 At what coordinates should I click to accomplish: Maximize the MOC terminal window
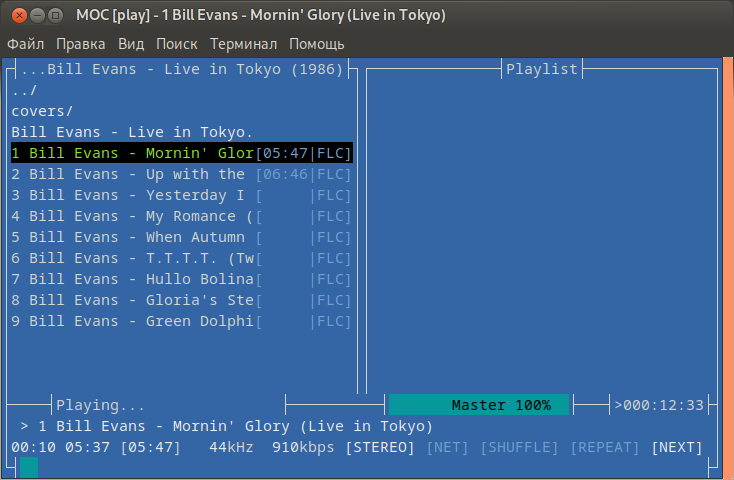pos(55,15)
